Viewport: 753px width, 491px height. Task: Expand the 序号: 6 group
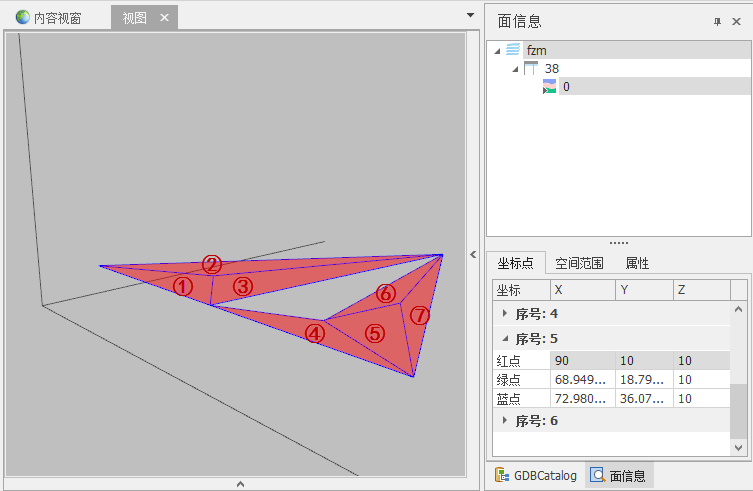504,421
